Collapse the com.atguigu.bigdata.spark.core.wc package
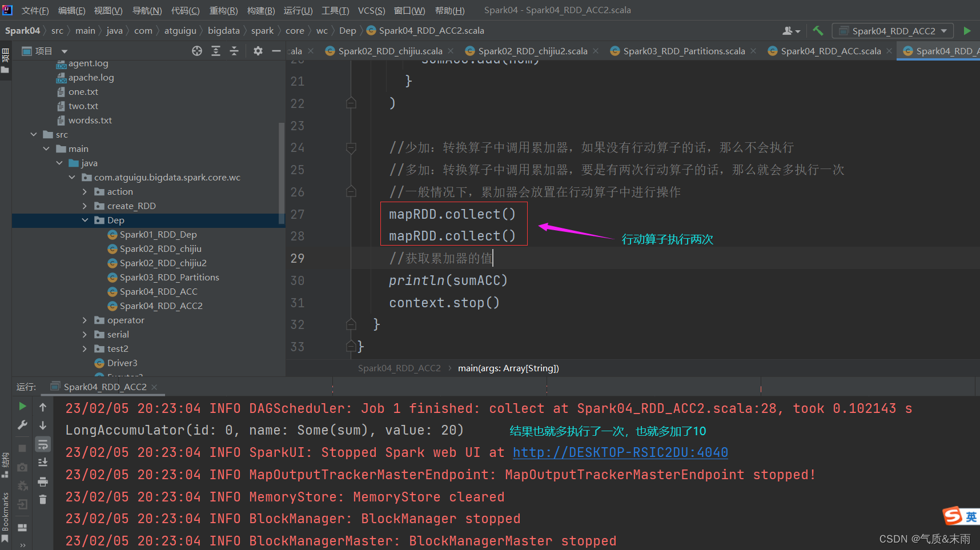980x550 pixels. point(72,177)
